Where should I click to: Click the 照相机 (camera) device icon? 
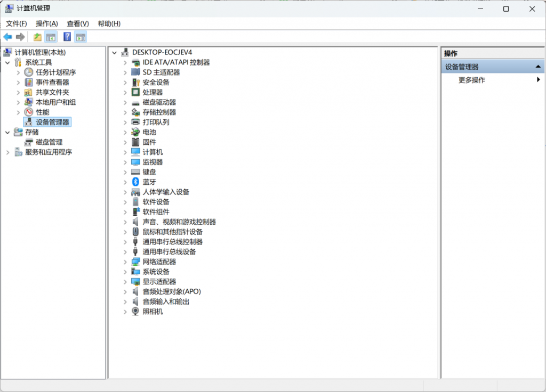pos(135,312)
